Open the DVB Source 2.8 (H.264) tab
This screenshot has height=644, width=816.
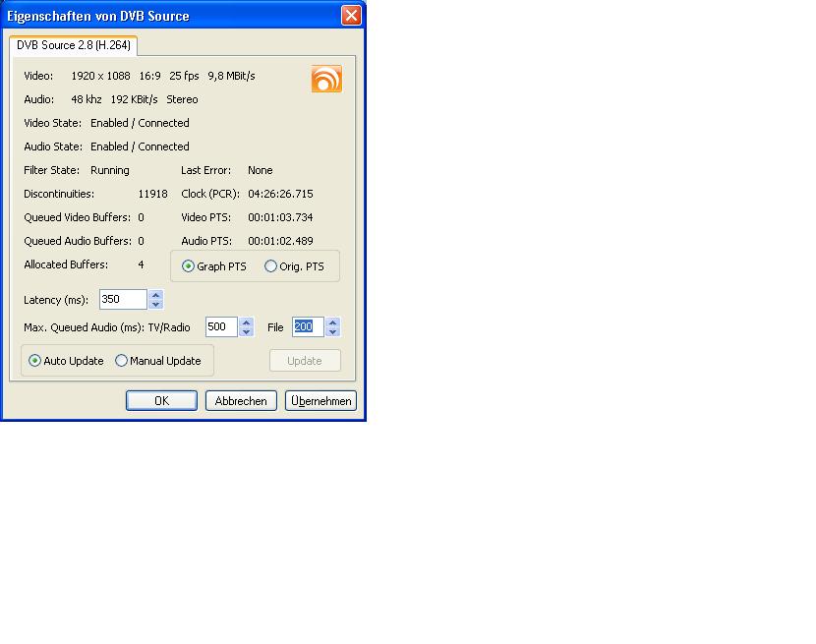[74, 45]
